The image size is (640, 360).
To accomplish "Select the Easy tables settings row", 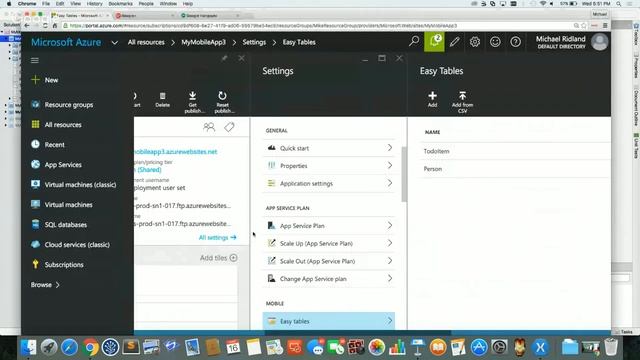I will 329,321.
